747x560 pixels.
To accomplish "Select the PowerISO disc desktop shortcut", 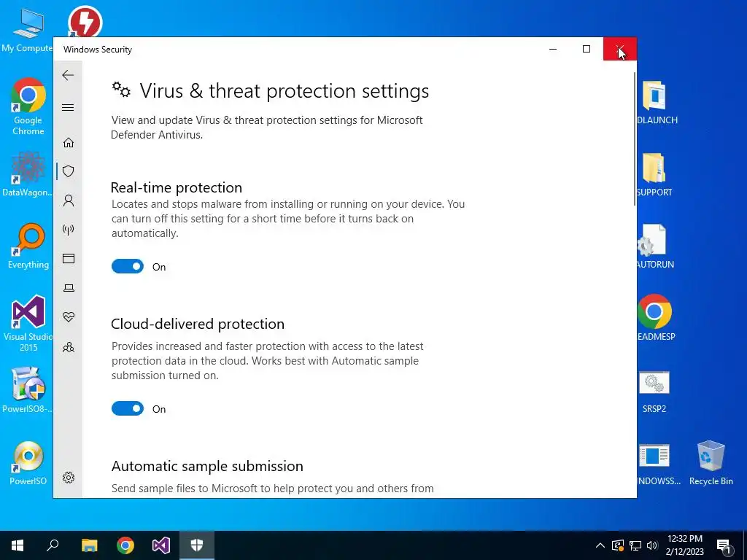I will click(28, 463).
